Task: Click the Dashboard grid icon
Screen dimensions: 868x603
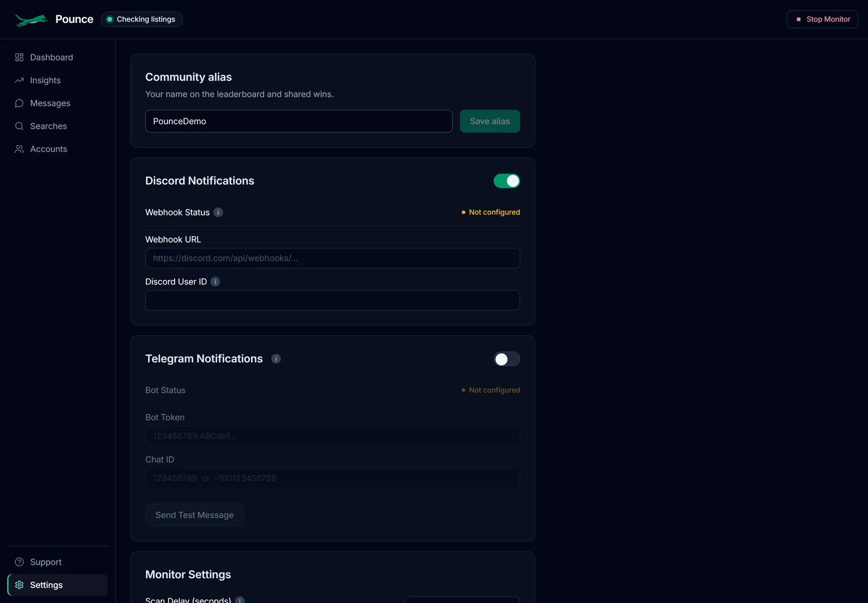Action: (x=19, y=58)
